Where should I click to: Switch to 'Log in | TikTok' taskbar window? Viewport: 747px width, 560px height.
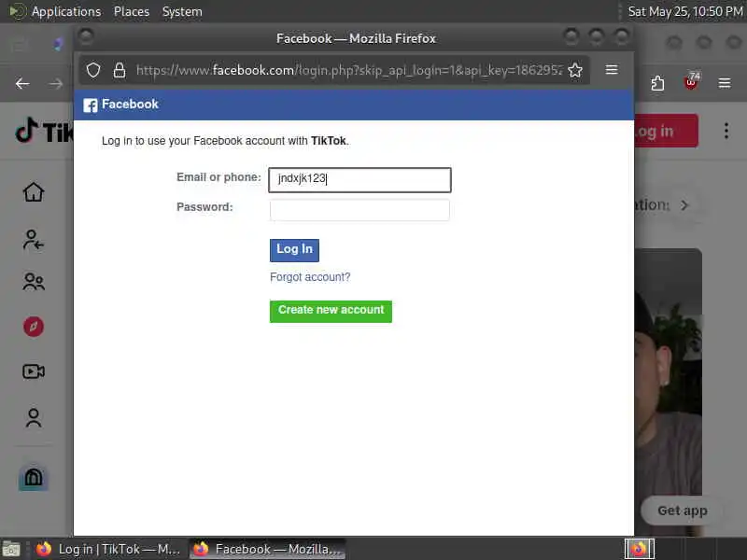coord(108,549)
